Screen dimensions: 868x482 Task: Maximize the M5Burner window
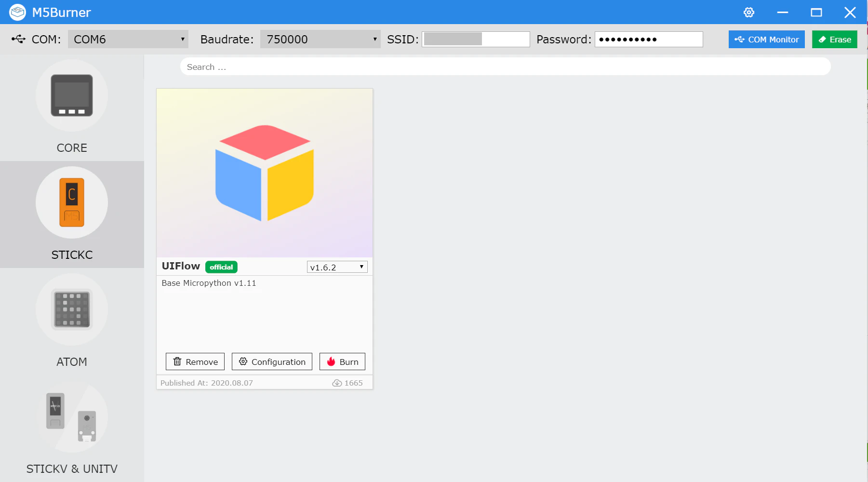(816, 13)
